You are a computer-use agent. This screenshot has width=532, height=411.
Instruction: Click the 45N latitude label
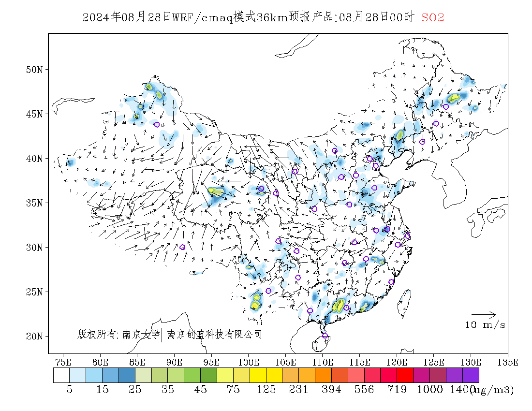[x=34, y=114]
